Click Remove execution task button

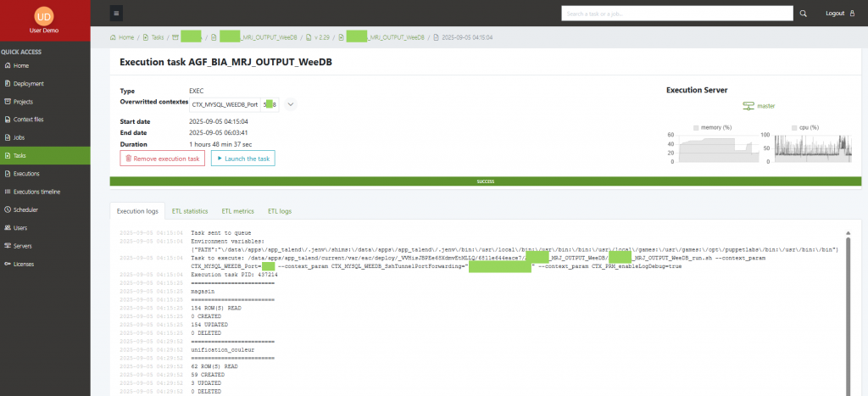coord(162,159)
